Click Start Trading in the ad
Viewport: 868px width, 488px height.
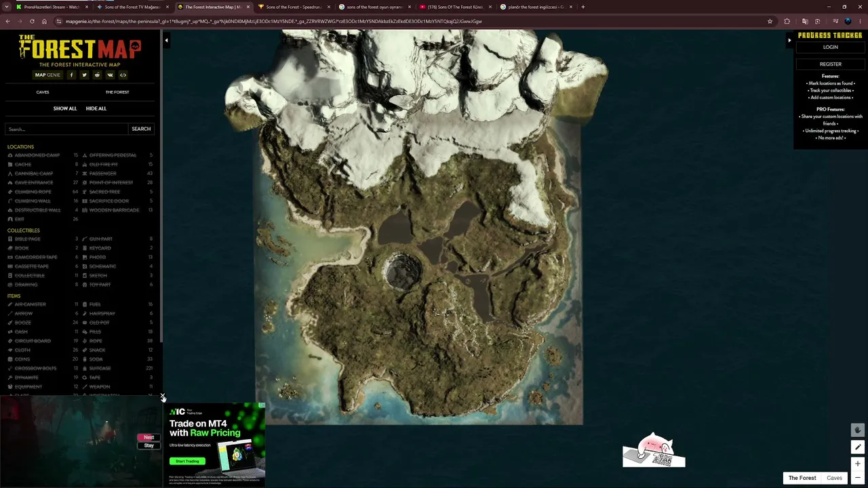[188, 462]
